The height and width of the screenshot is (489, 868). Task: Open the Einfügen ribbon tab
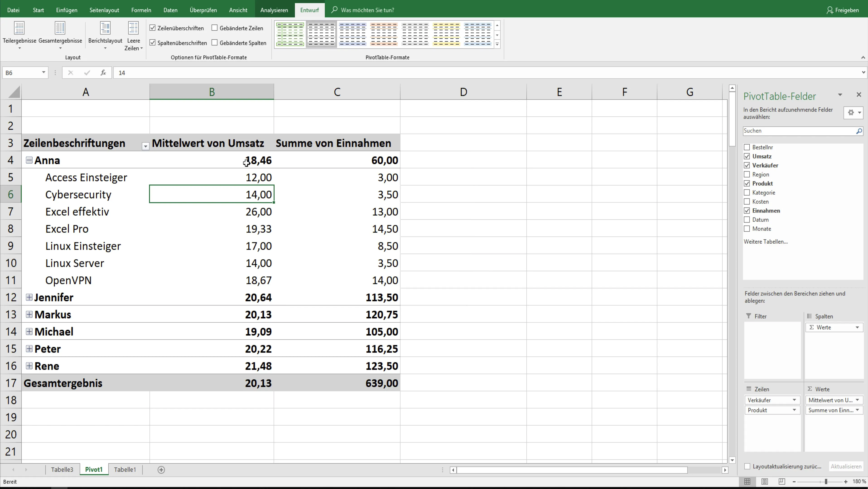[67, 10]
